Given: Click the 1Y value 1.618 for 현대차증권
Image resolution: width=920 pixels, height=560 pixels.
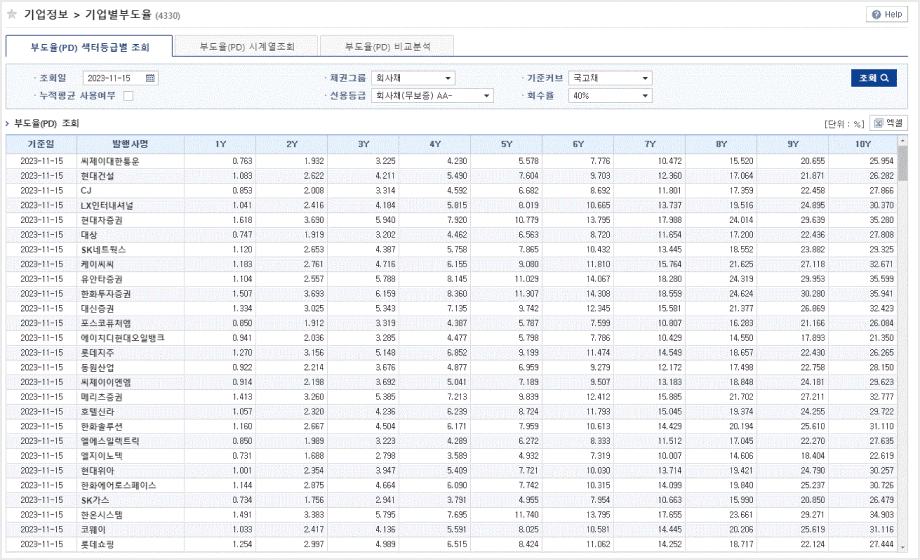Looking at the screenshot, I should tap(242, 220).
